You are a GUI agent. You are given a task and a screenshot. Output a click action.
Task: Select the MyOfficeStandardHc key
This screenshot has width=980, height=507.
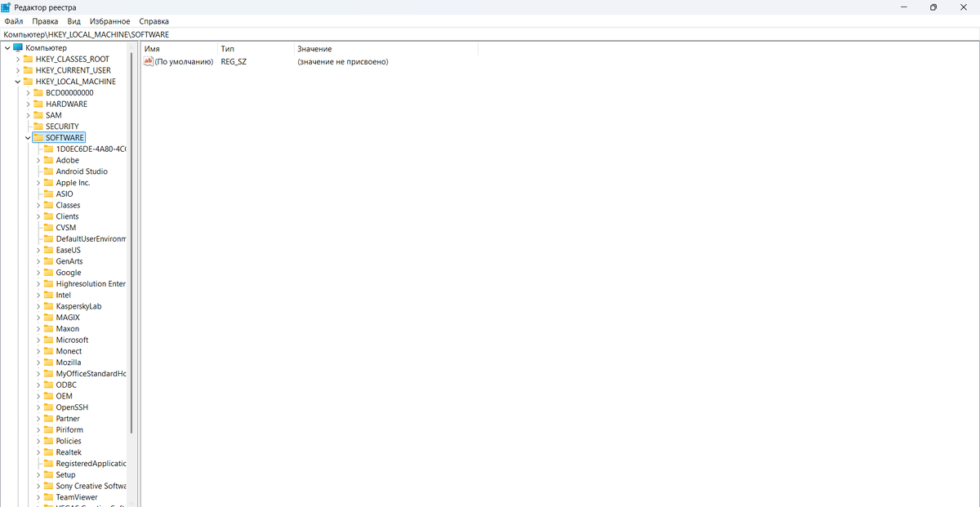(x=91, y=373)
